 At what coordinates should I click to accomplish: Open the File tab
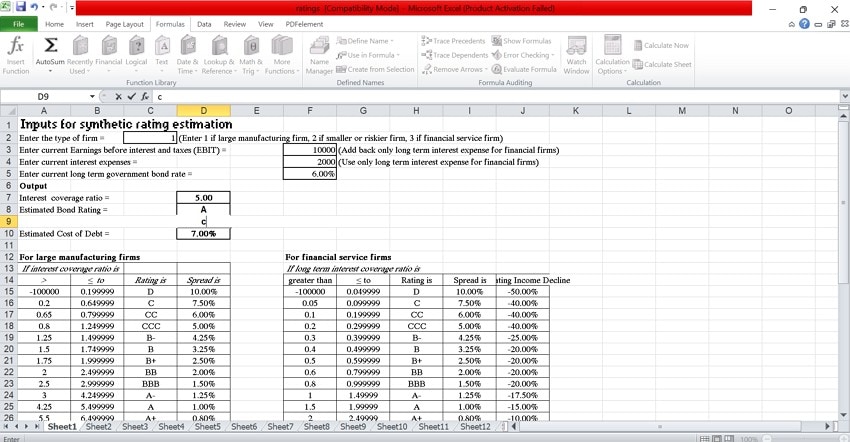point(18,24)
